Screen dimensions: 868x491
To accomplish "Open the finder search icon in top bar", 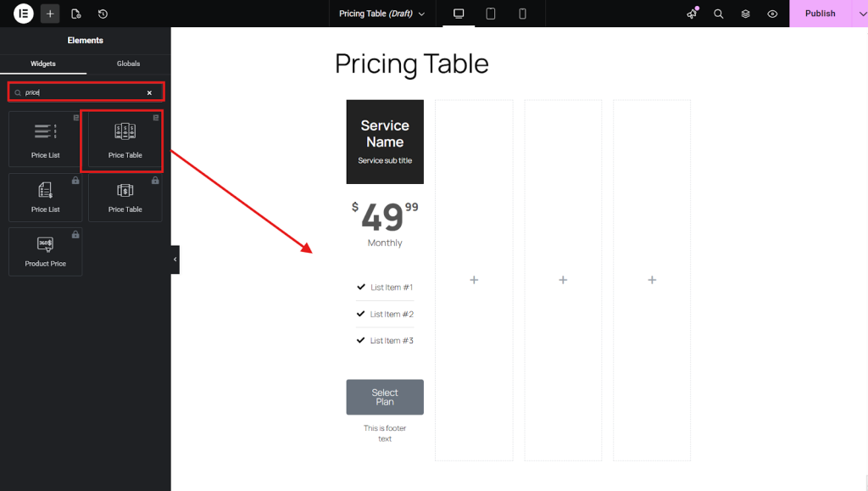I will tap(719, 14).
